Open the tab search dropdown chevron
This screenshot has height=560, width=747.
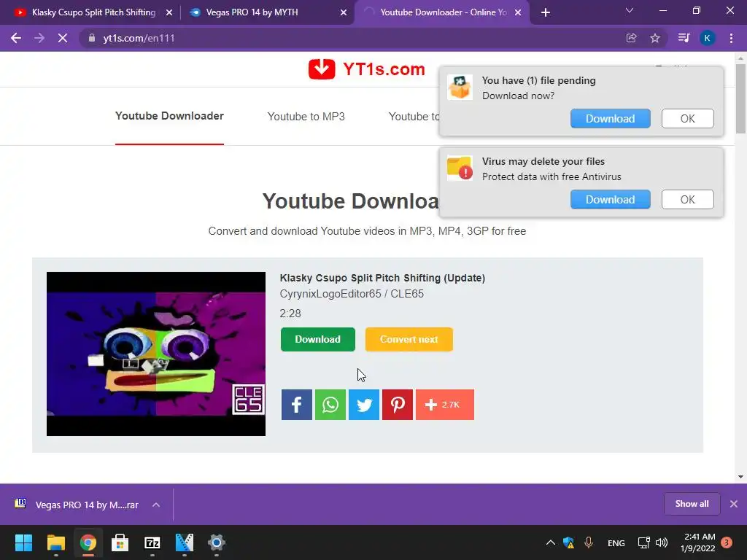pos(630,10)
